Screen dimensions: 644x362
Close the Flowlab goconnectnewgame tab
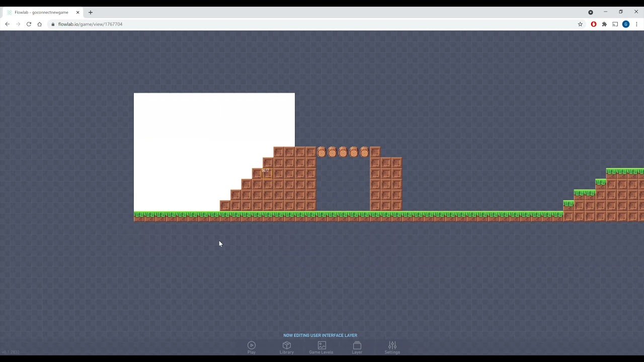pos(77,12)
